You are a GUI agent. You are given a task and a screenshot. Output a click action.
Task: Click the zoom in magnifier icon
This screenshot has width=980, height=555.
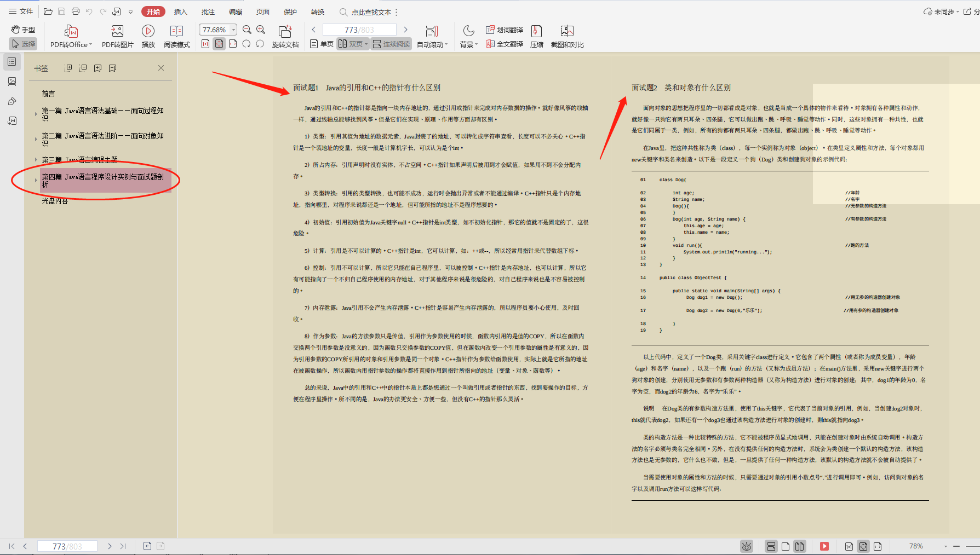(261, 30)
